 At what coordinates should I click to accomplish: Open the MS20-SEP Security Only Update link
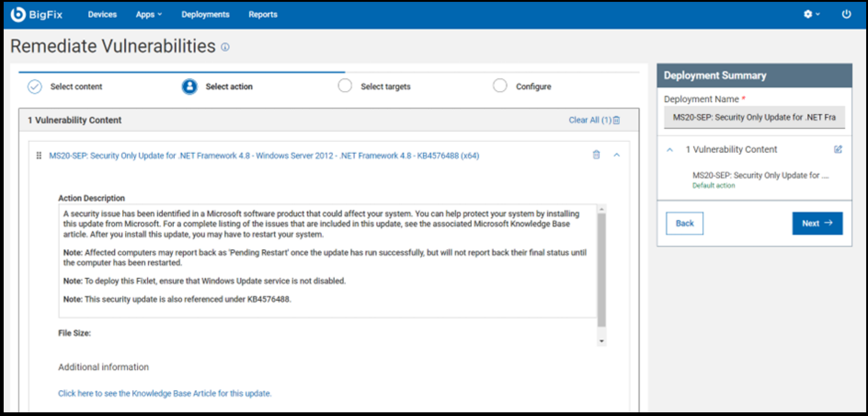pyautogui.click(x=264, y=156)
